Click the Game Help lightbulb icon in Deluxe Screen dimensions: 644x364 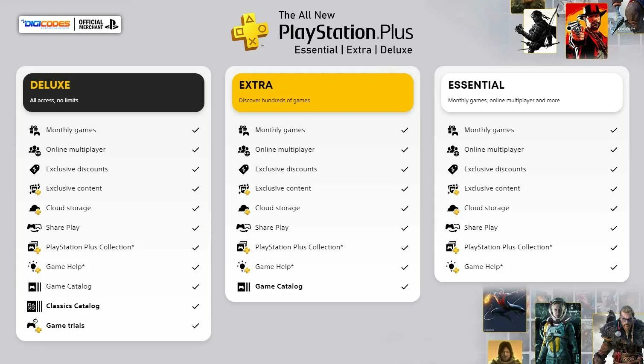click(x=35, y=267)
